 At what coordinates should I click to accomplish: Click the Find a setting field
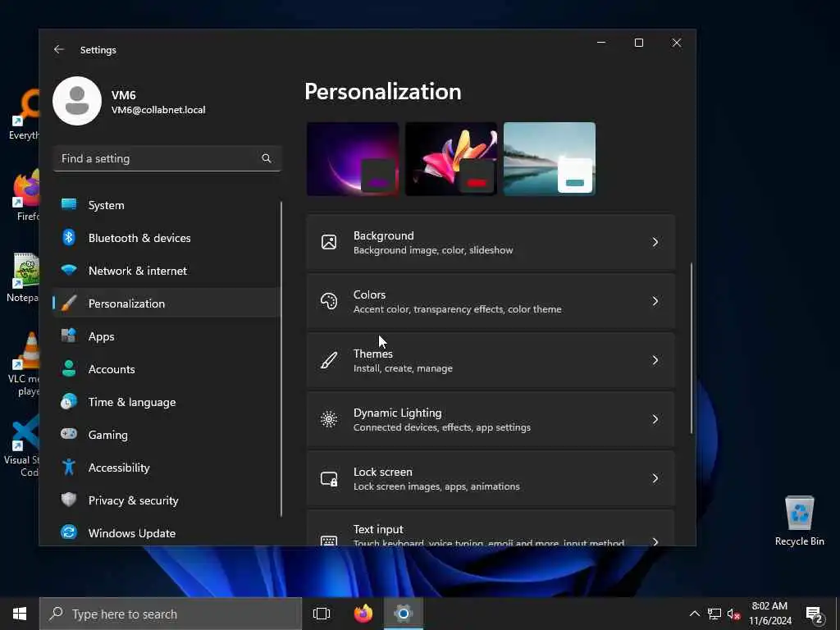click(x=167, y=158)
